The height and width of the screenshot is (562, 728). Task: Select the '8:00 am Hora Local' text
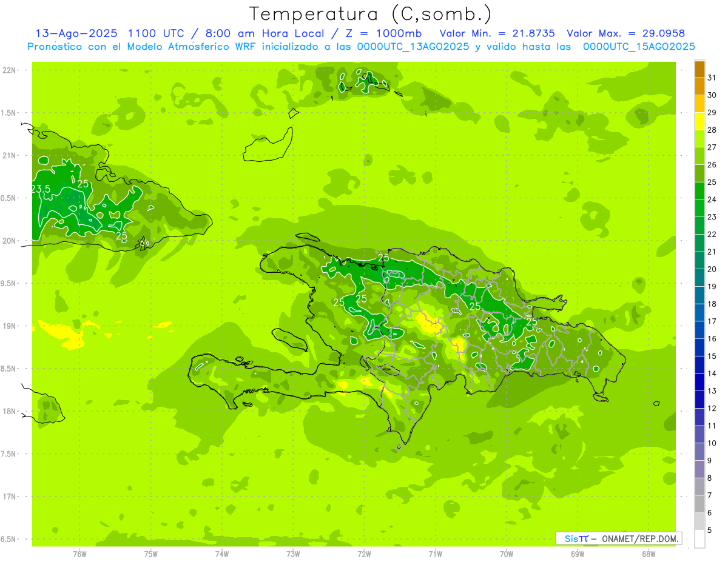click(x=265, y=33)
